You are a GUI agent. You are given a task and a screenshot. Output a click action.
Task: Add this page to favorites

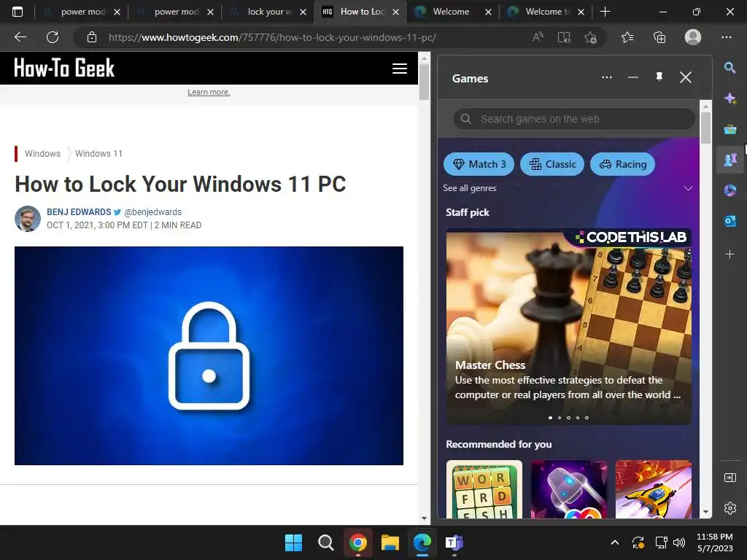pos(590,37)
